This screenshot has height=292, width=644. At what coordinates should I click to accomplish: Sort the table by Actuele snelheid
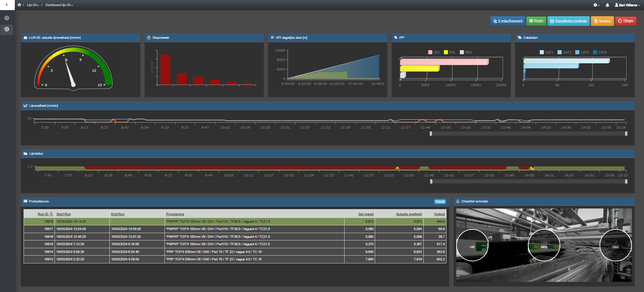click(x=409, y=214)
